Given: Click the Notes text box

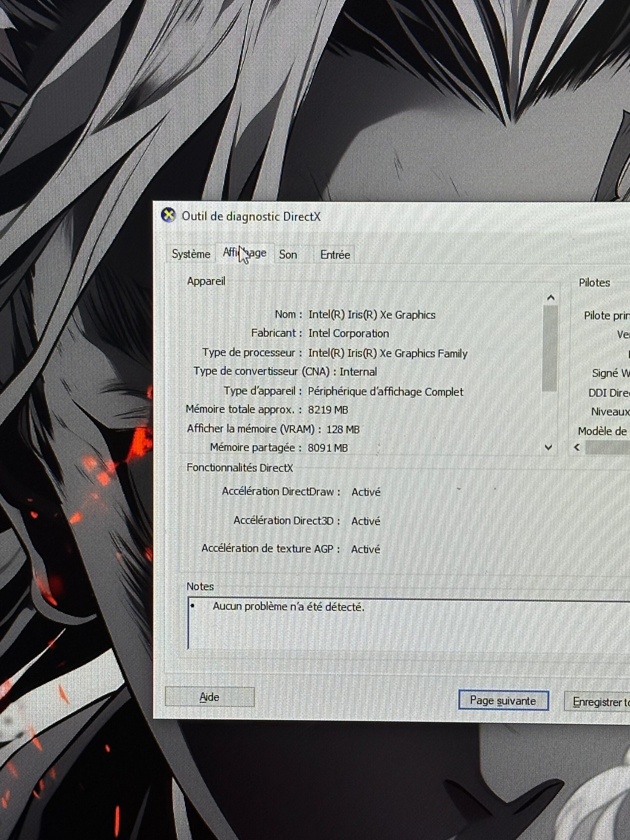Looking at the screenshot, I should [x=409, y=625].
